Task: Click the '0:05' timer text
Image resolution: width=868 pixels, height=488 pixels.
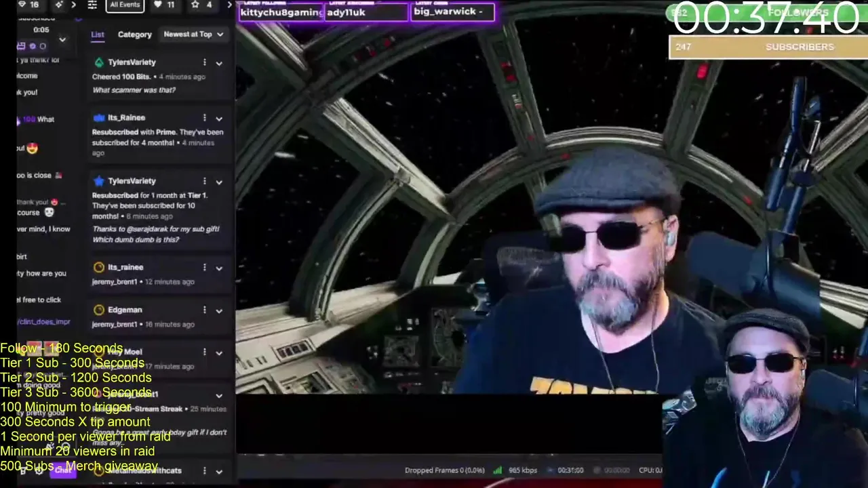Action: tap(41, 30)
